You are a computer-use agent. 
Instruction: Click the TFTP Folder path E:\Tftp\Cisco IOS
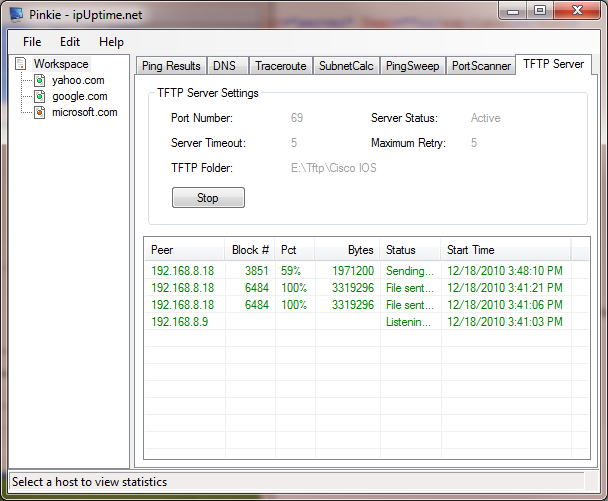(x=333, y=168)
